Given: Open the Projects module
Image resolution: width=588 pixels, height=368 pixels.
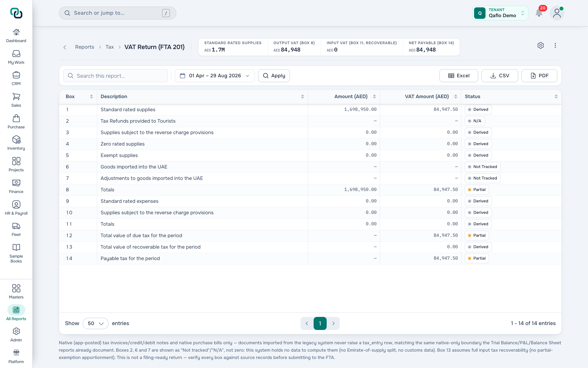Looking at the screenshot, I should 16,165.
